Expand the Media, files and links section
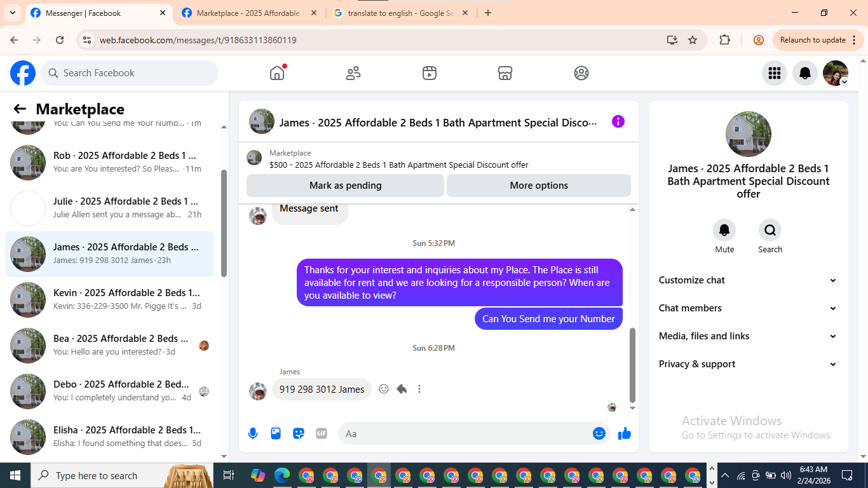 pyautogui.click(x=748, y=336)
